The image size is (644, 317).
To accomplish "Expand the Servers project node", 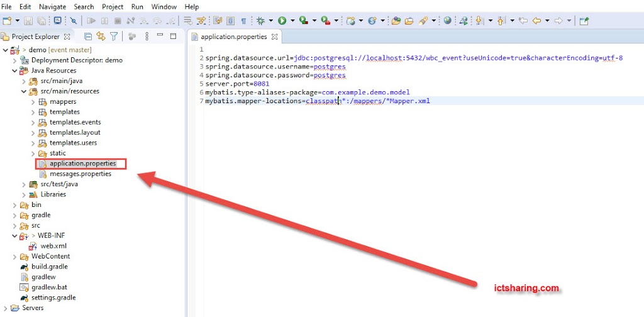I will tap(5, 308).
